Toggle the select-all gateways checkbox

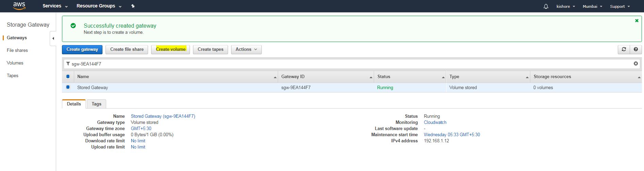tap(68, 77)
